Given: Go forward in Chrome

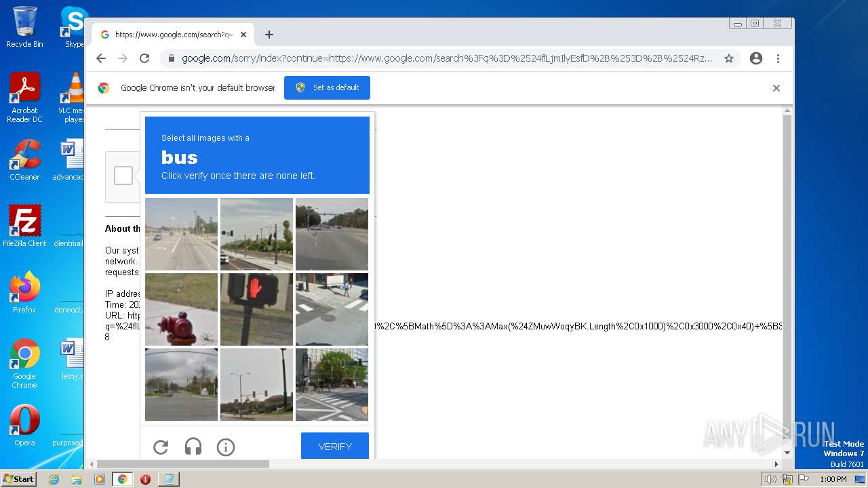Looking at the screenshot, I should (x=123, y=58).
